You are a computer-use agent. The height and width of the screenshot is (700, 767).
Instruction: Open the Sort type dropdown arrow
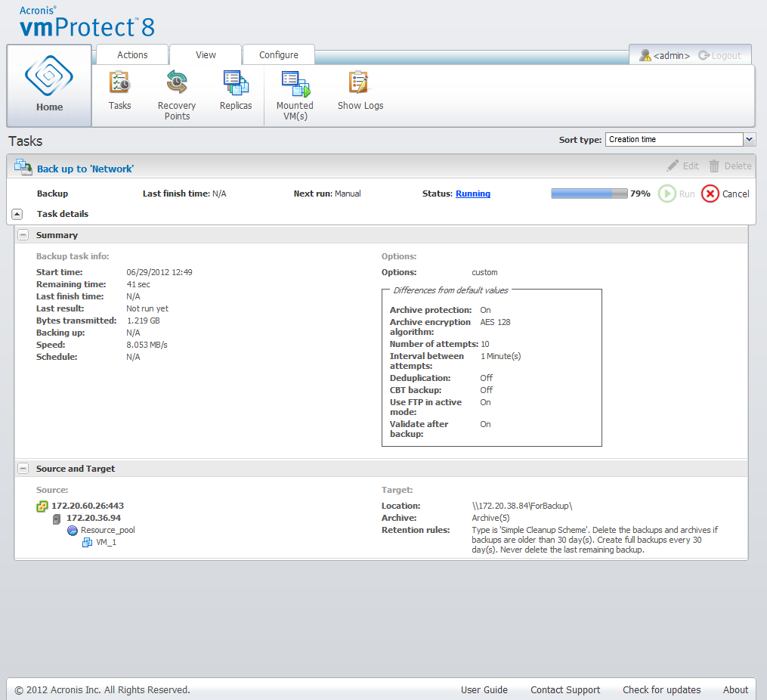click(x=749, y=139)
